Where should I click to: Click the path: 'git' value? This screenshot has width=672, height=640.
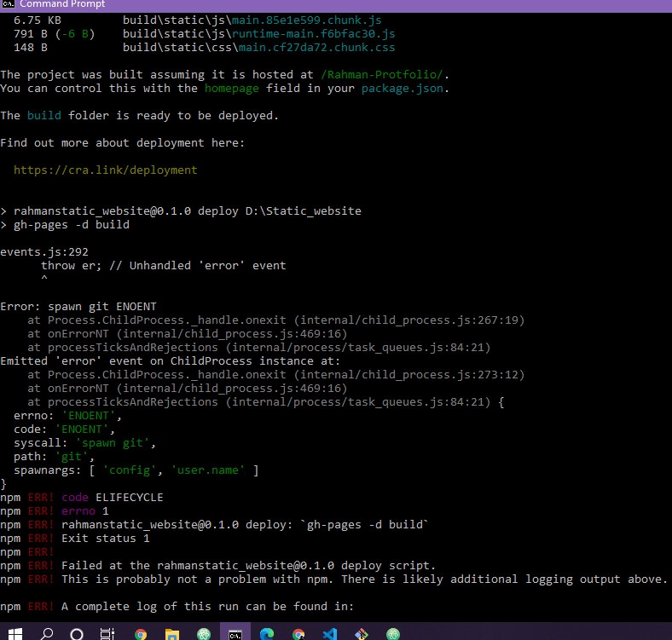[x=72, y=457]
